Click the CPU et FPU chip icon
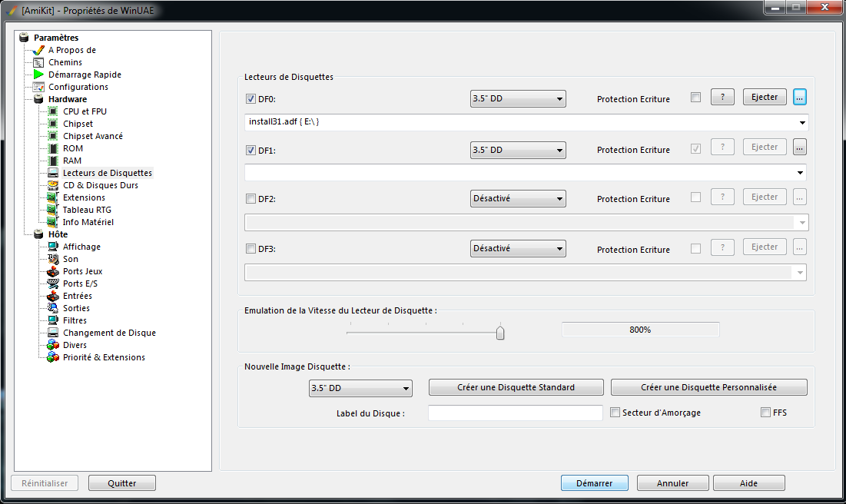846x504 pixels. point(53,111)
